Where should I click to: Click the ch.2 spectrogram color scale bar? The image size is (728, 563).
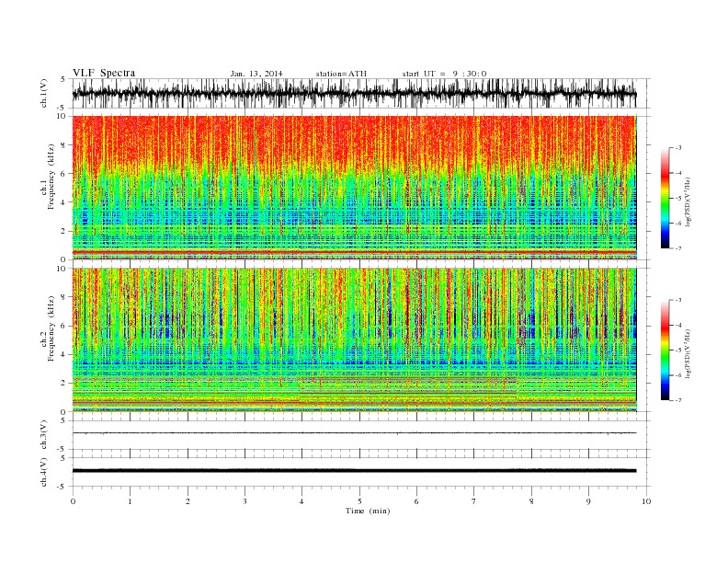point(665,350)
